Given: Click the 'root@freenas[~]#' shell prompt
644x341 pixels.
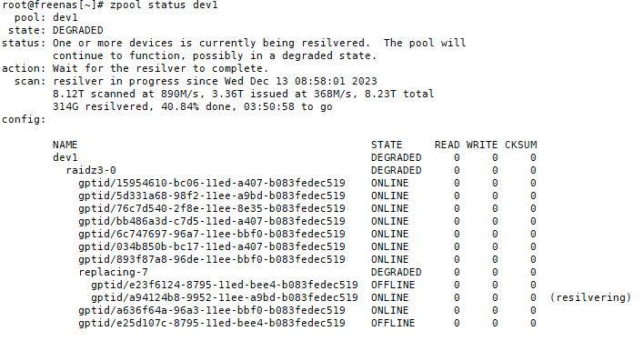Looking at the screenshot, I should pyautogui.click(x=53, y=5).
